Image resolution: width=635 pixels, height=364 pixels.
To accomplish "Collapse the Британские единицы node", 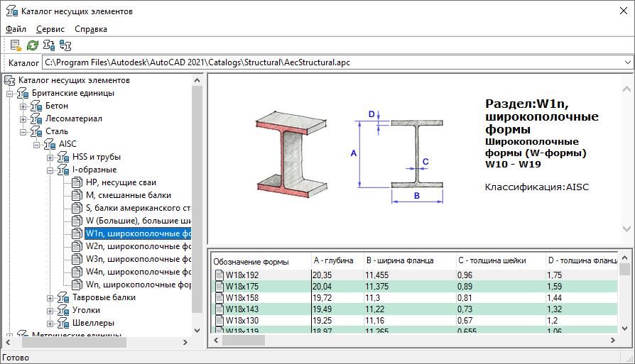I will click(10, 94).
